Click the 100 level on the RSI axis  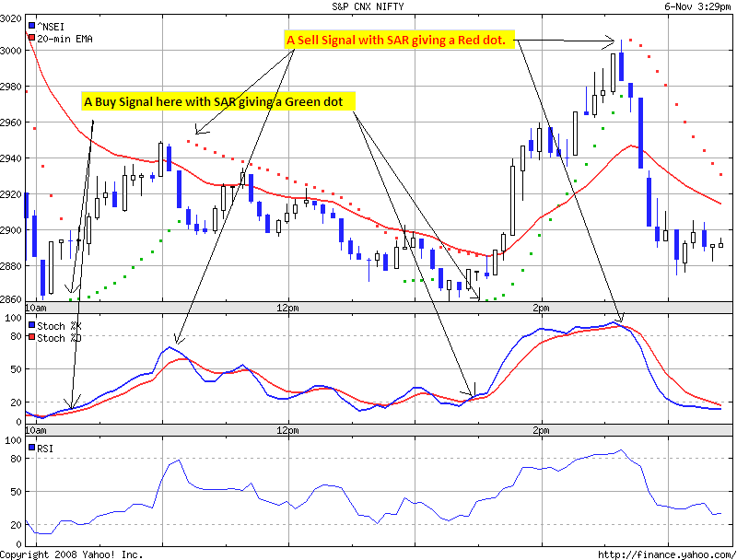pos(13,440)
